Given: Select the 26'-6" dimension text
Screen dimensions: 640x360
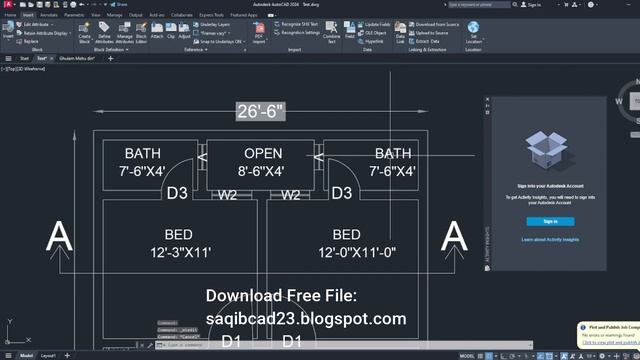Looking at the screenshot, I should [260, 111].
